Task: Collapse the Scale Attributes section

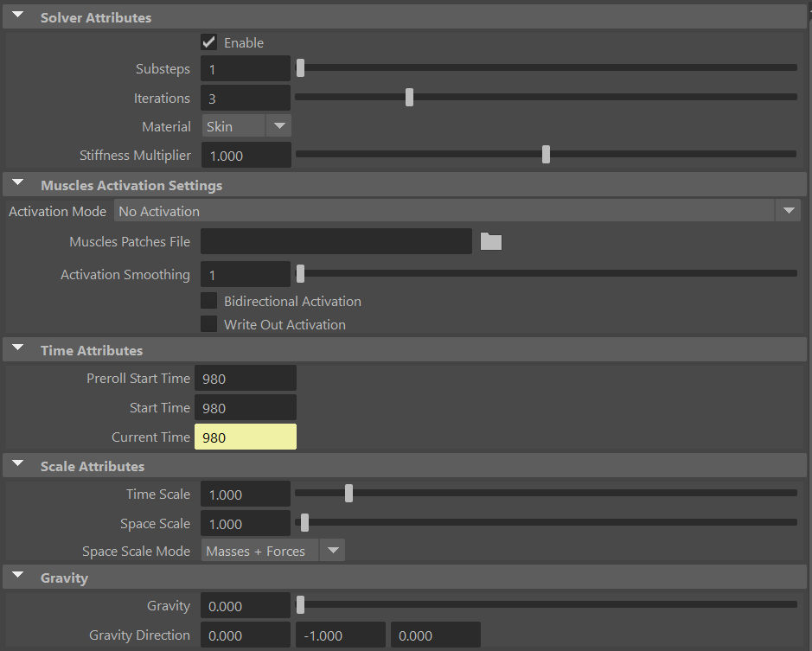Action: [x=17, y=465]
